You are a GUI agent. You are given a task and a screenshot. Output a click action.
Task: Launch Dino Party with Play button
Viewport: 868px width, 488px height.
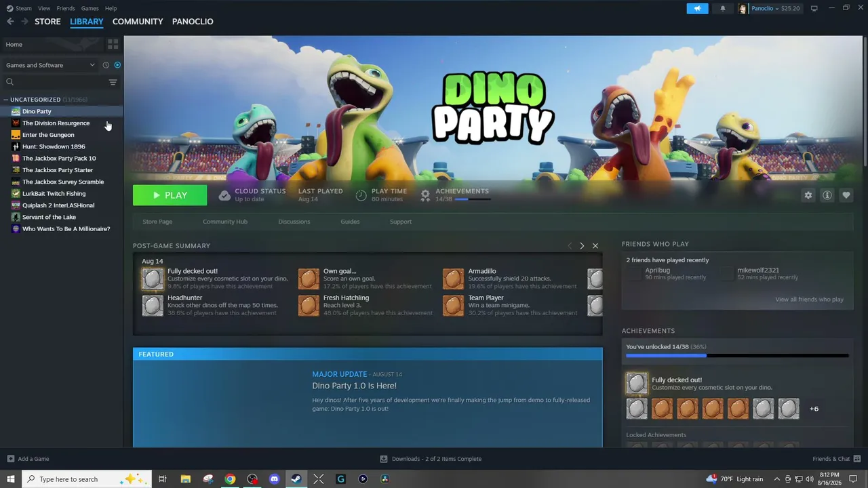(x=170, y=195)
